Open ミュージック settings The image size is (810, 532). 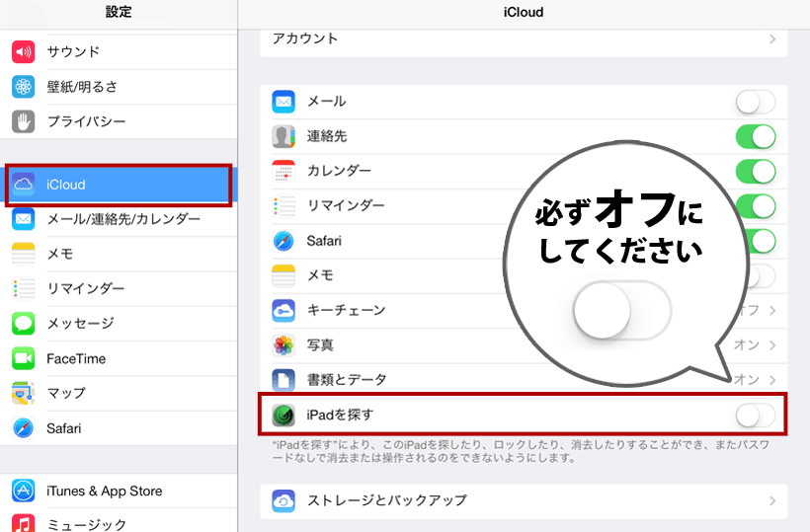[119, 521]
